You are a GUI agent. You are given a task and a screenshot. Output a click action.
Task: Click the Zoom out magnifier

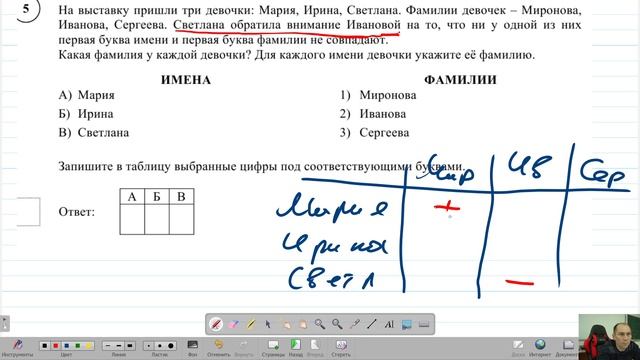337,324
